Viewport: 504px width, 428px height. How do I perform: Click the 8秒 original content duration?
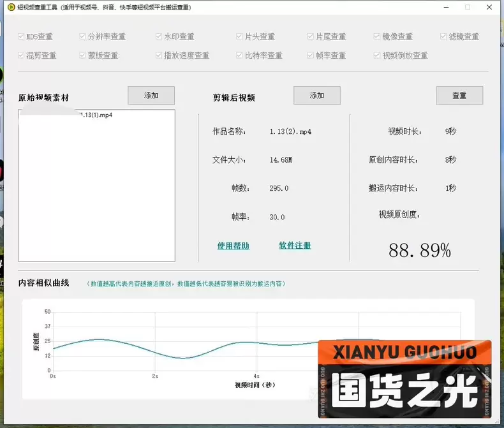[450, 159]
